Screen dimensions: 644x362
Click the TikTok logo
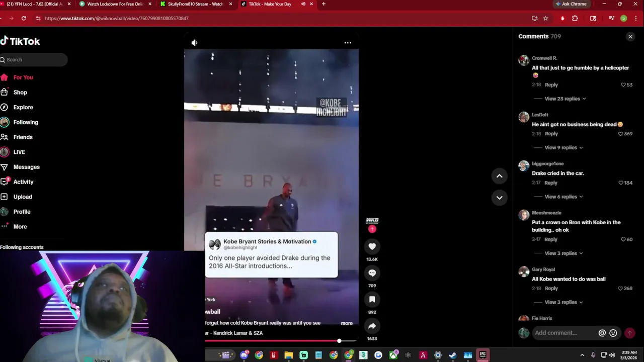(20, 41)
